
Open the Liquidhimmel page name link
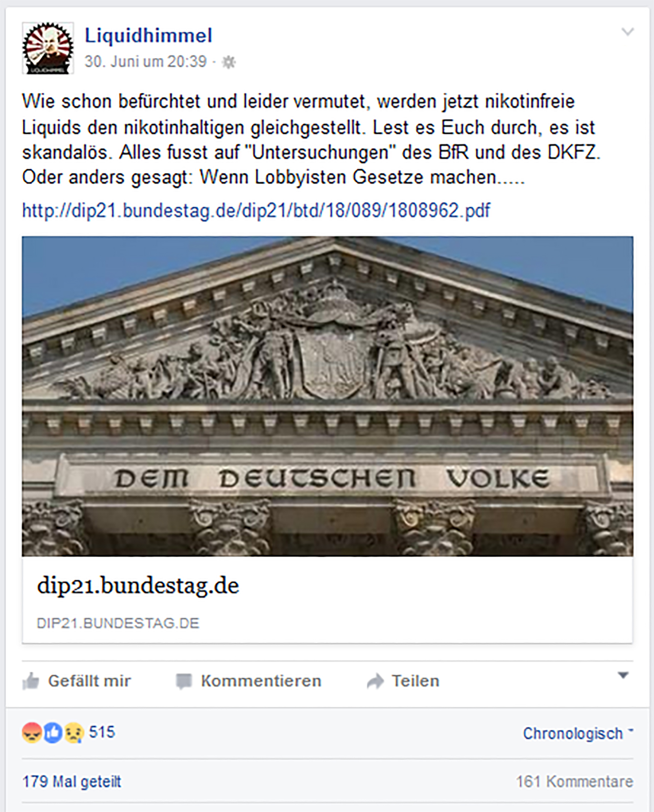[149, 35]
